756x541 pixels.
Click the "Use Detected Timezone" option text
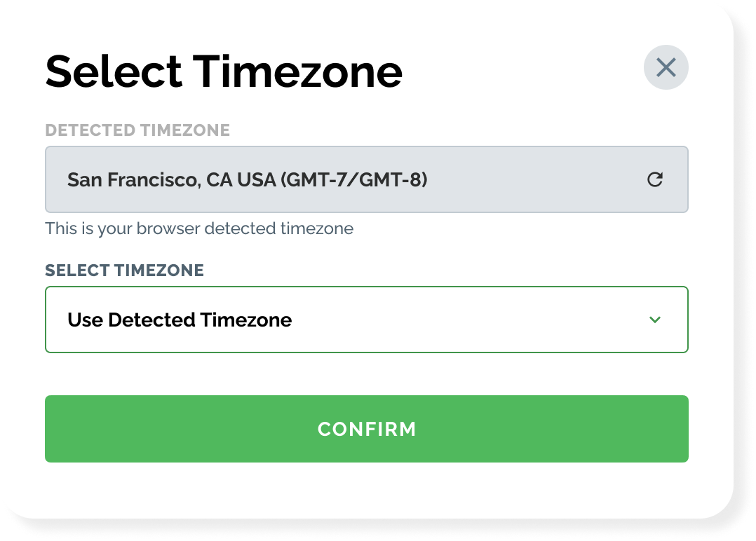click(180, 320)
